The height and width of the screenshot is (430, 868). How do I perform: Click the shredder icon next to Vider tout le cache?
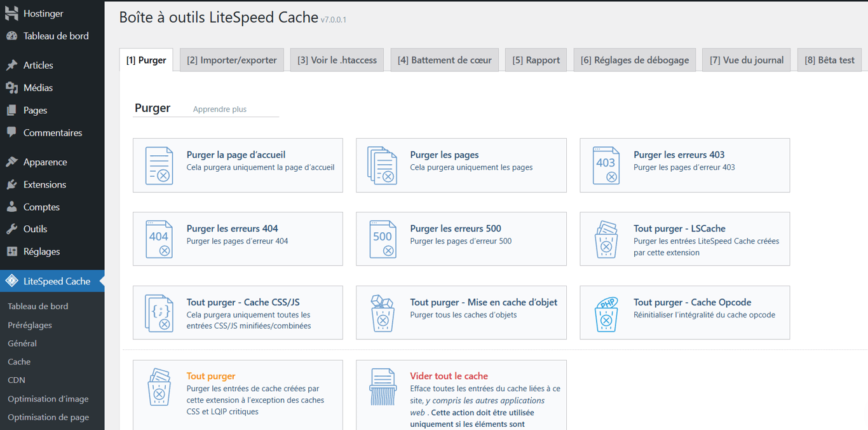point(382,387)
